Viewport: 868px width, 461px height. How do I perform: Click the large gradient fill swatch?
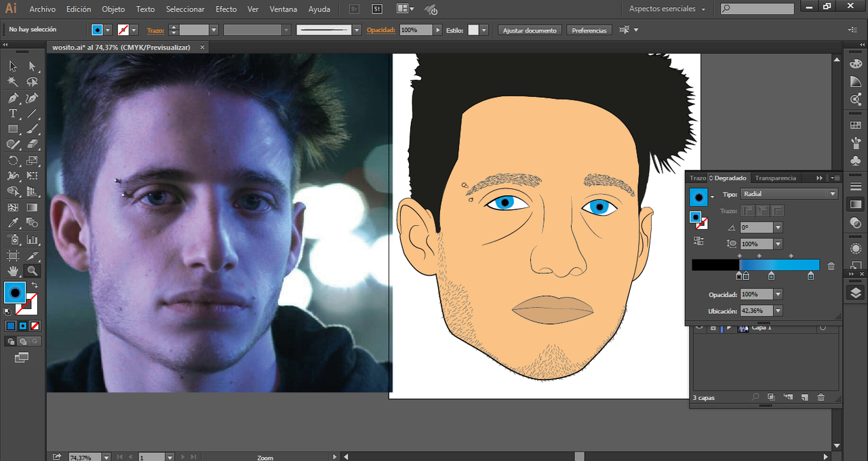pos(698,197)
